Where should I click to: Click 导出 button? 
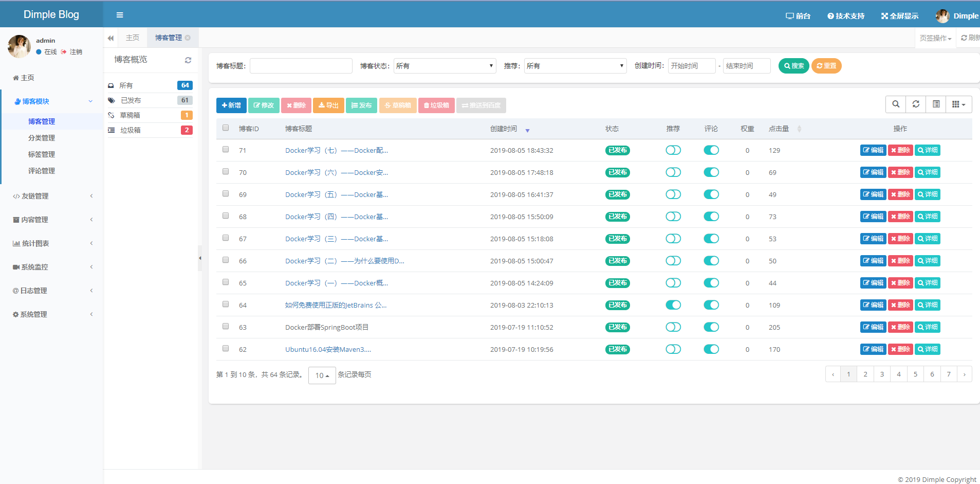(328, 105)
